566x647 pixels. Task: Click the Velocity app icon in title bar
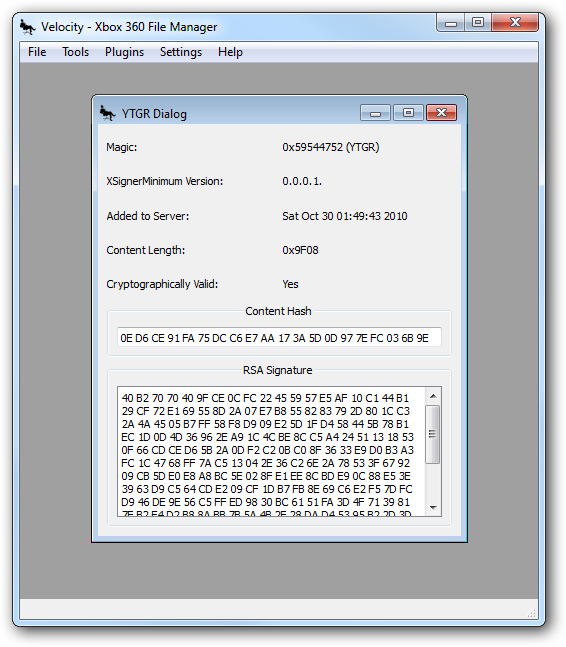[28, 27]
